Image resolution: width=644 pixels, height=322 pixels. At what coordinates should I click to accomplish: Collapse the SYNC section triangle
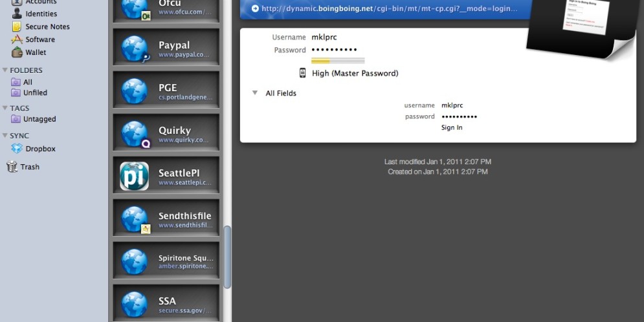pos(5,136)
